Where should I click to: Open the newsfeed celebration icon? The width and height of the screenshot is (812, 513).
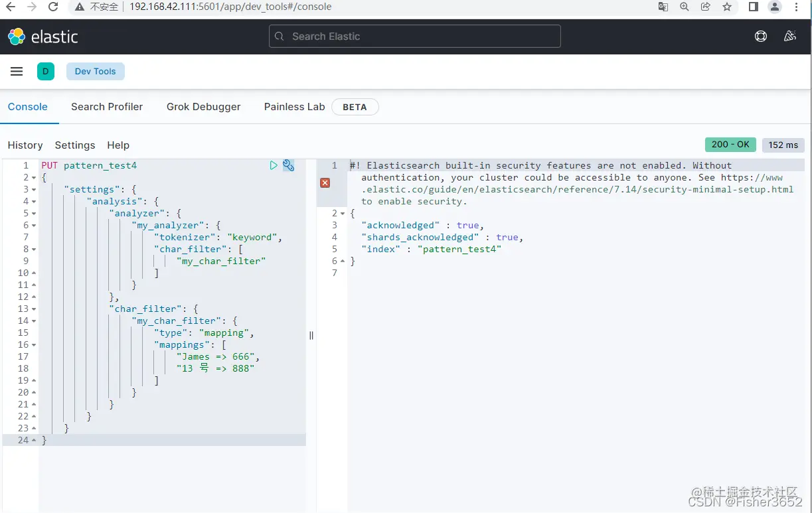click(790, 37)
